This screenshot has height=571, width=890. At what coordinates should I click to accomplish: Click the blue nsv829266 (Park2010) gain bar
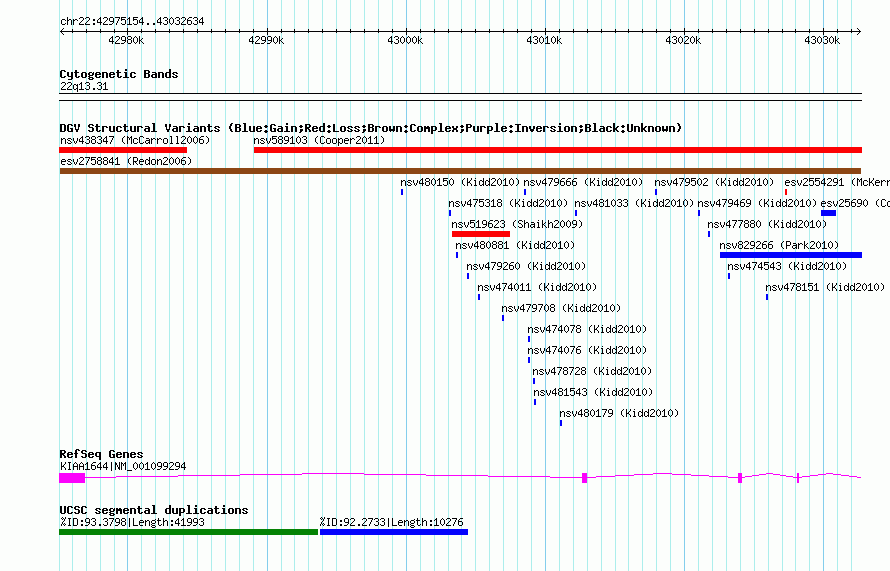pos(791,255)
